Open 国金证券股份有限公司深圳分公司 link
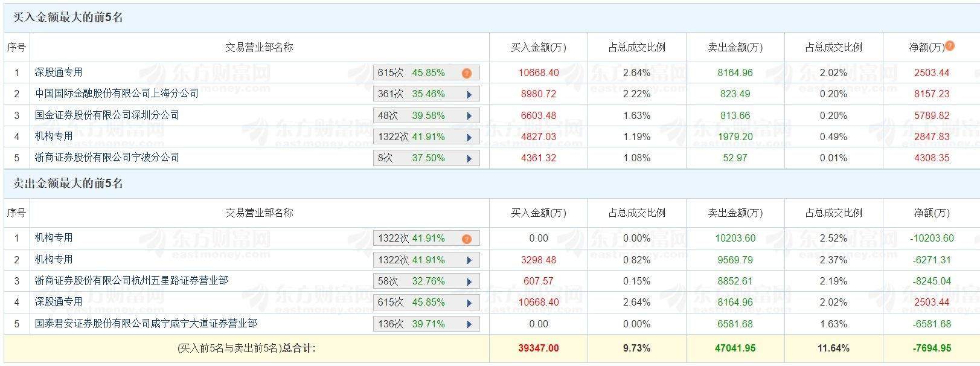980x366 pixels. (x=107, y=115)
